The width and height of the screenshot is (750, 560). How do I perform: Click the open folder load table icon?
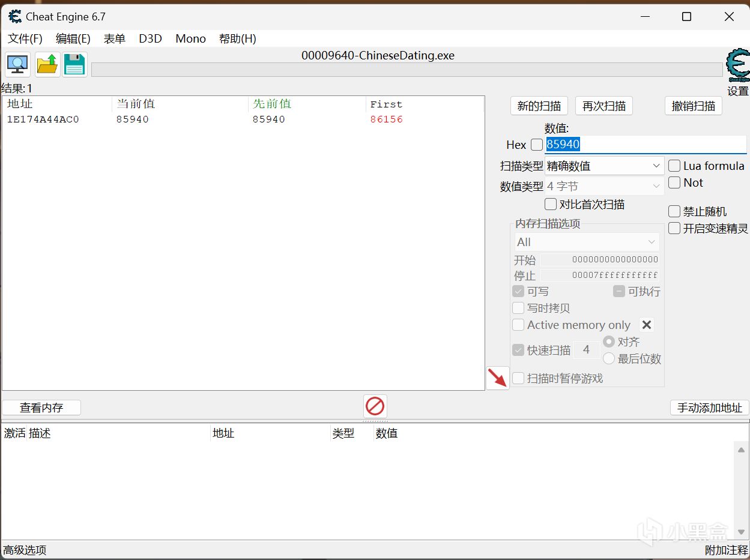(47, 64)
